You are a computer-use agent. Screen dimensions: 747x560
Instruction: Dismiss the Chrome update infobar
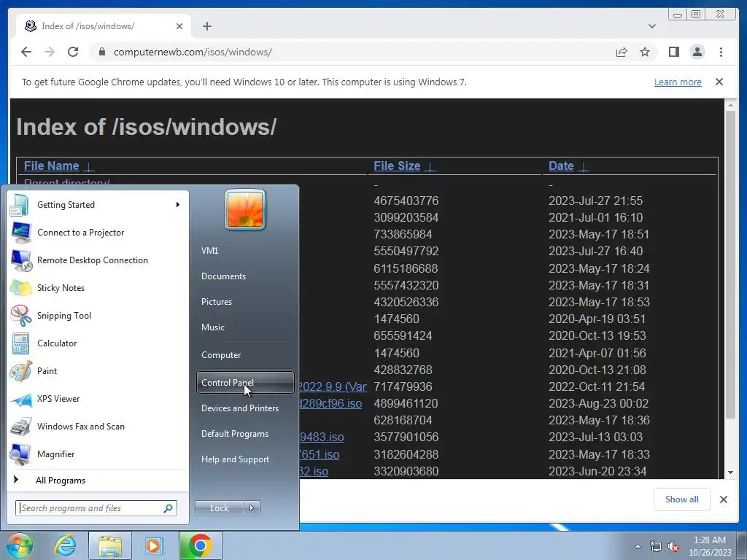pos(719,82)
